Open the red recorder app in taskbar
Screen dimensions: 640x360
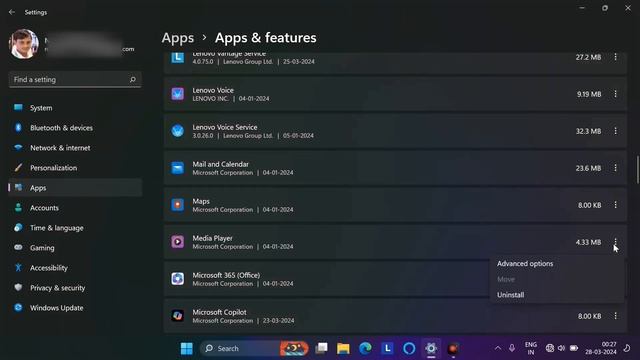(x=453, y=348)
